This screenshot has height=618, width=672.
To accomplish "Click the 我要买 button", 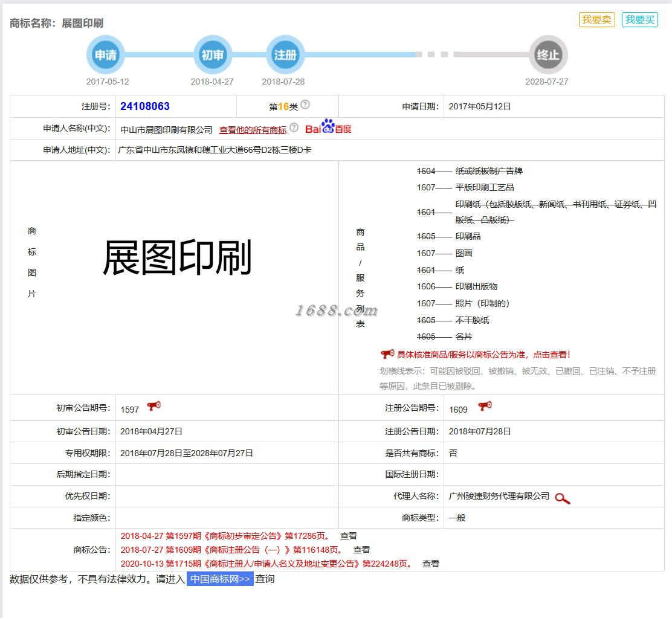I will (x=639, y=20).
